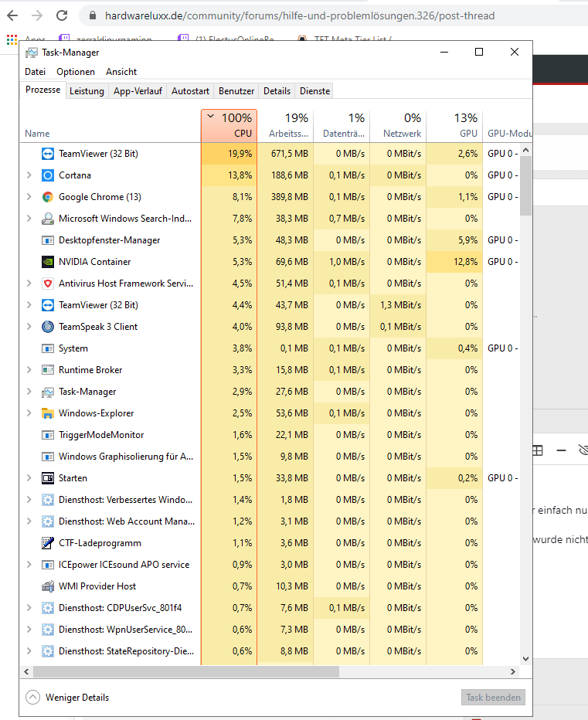Click the vertical scrollbar thumb

tap(526, 185)
